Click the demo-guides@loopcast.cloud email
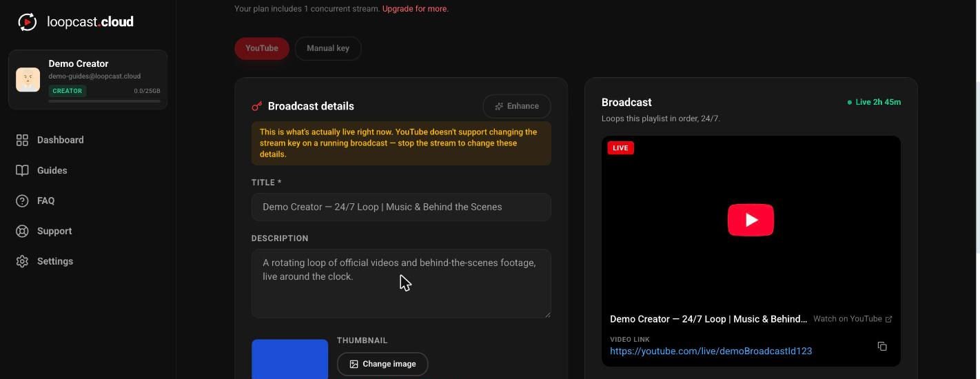 point(94,76)
